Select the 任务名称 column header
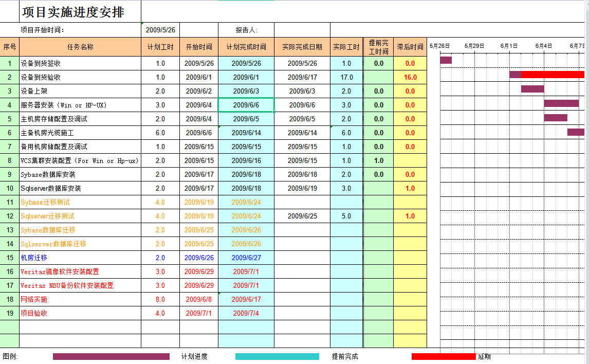This screenshot has height=364, width=589. 80,47
